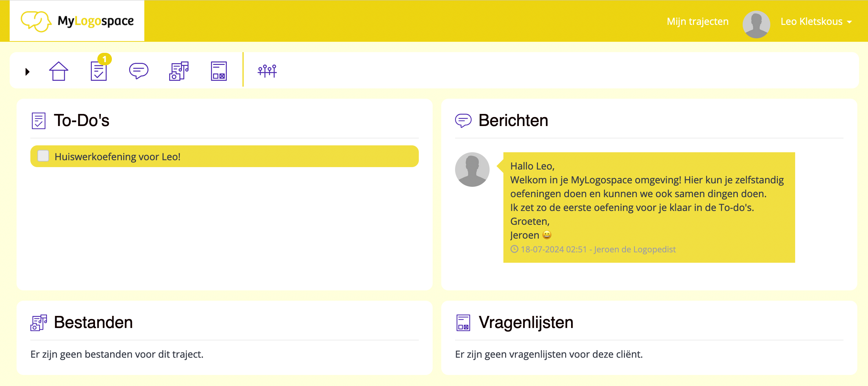Expand the toolbar with the black triangle

pyautogui.click(x=28, y=72)
